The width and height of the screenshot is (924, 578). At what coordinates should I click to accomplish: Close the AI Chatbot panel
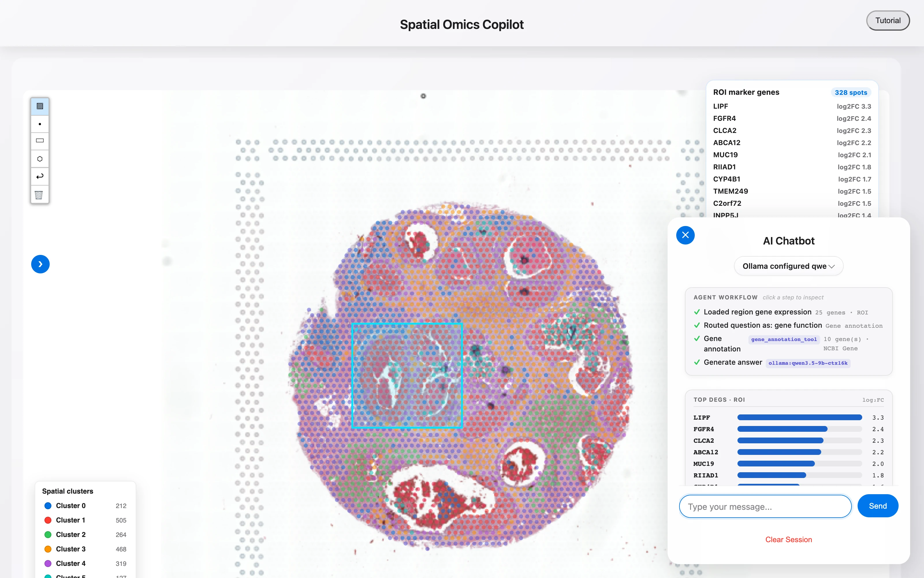685,235
